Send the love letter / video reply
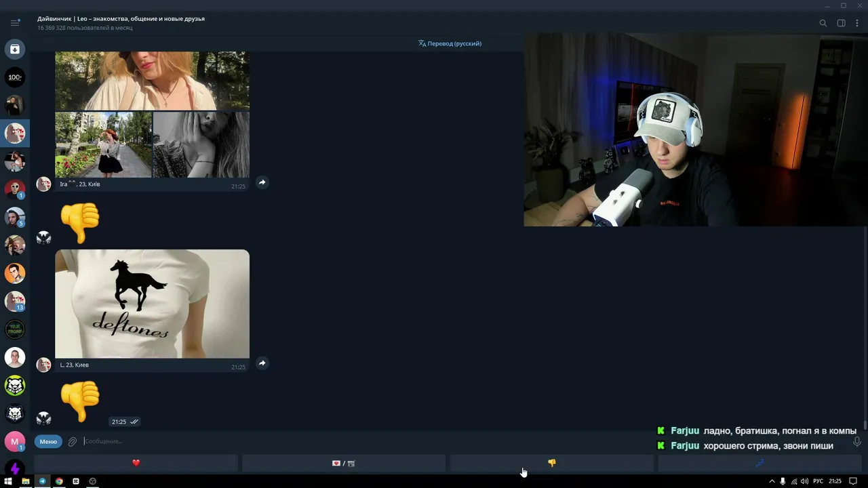The image size is (868, 488). [344, 463]
